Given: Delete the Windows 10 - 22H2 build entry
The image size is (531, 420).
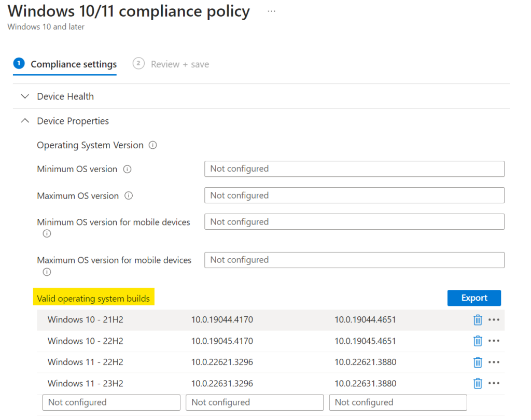Looking at the screenshot, I should click(478, 341).
